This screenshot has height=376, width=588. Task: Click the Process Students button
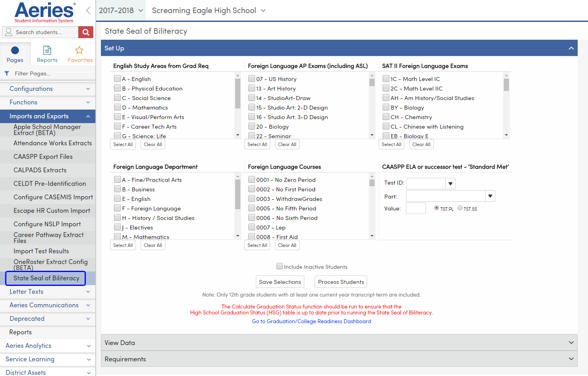(341, 282)
